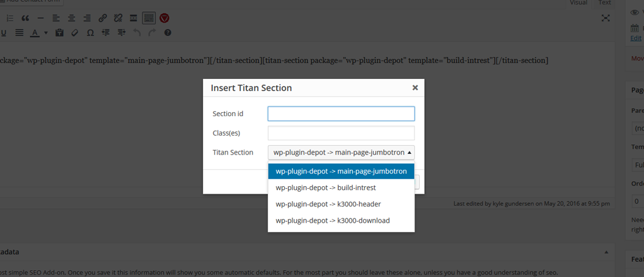The image size is (644, 277).
Task: Insert a horizontal line
Action: (x=40, y=18)
